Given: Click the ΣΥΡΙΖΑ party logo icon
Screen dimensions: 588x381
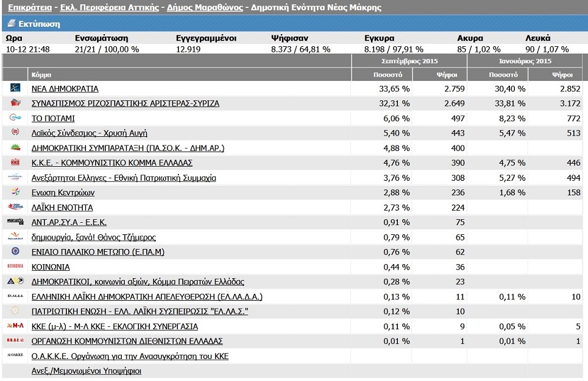Looking at the screenshot, I should tap(16, 103).
